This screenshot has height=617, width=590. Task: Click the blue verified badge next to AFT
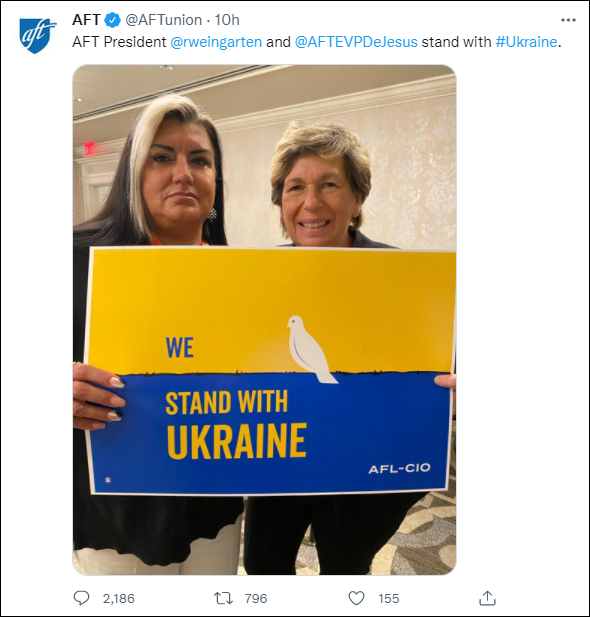click(113, 20)
